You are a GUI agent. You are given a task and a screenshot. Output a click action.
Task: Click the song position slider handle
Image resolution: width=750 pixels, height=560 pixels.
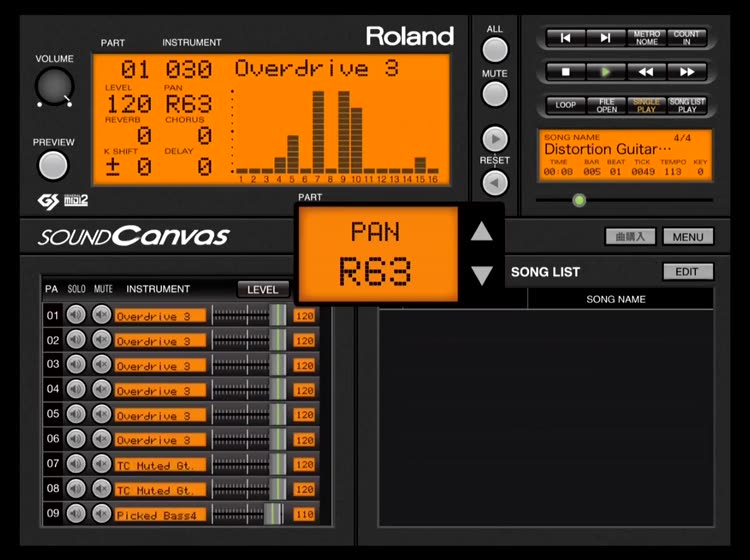tap(579, 200)
